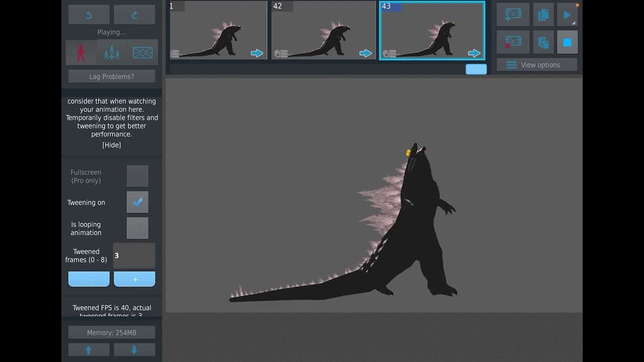Screen dimensions: 644x362
Task: Redo the last undone action
Action: pos(134,15)
